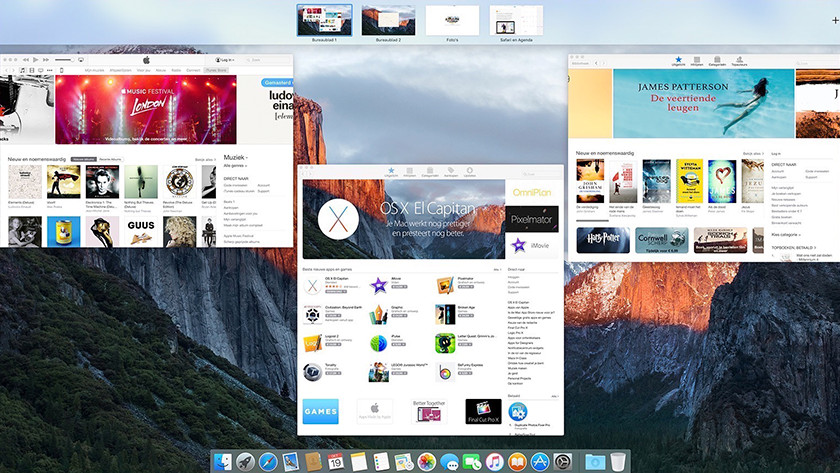Open Safari compass icon in Dock
Screen dimensions: 840x473
coord(268,462)
